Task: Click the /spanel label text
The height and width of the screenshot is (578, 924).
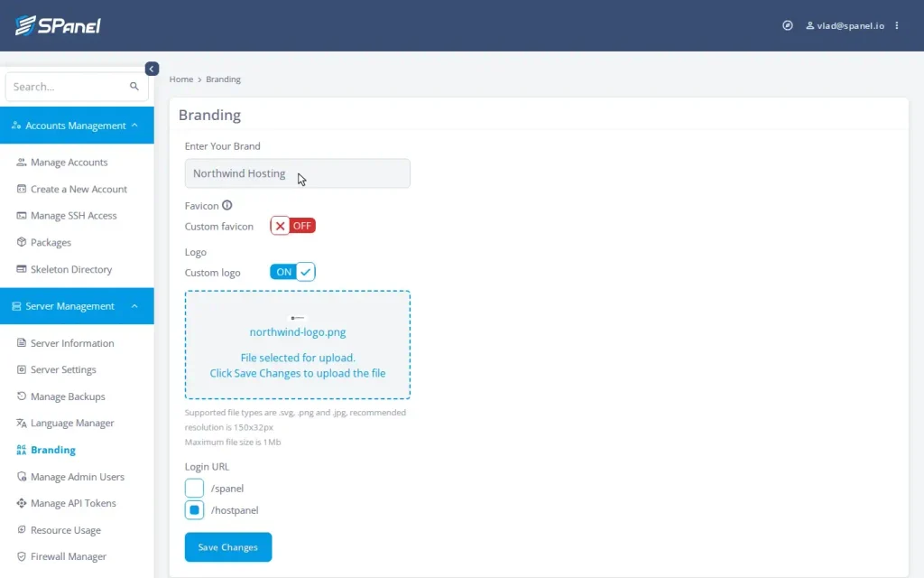Action: click(227, 489)
